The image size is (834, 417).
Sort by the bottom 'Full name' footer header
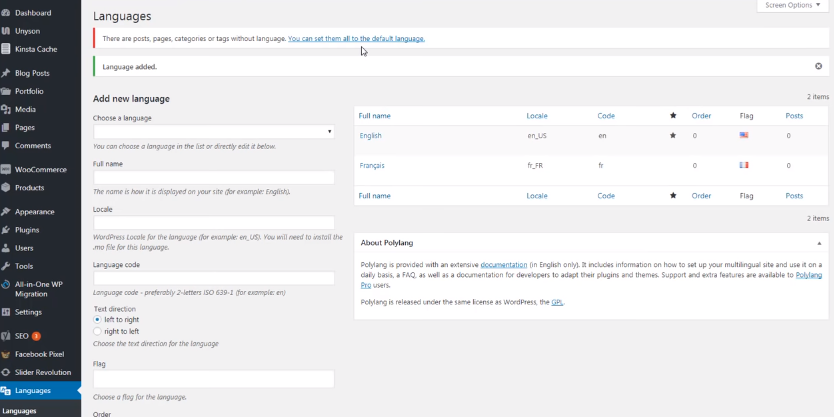[374, 196]
